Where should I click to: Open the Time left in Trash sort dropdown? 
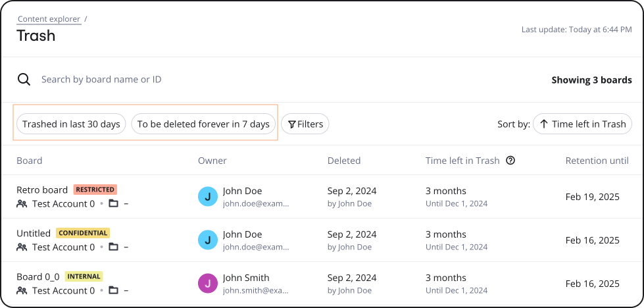click(x=582, y=124)
